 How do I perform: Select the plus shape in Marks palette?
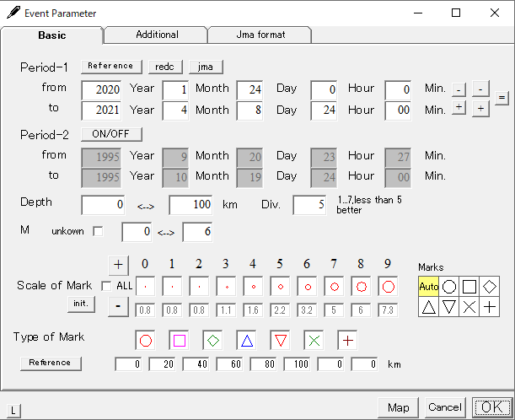tap(490, 307)
